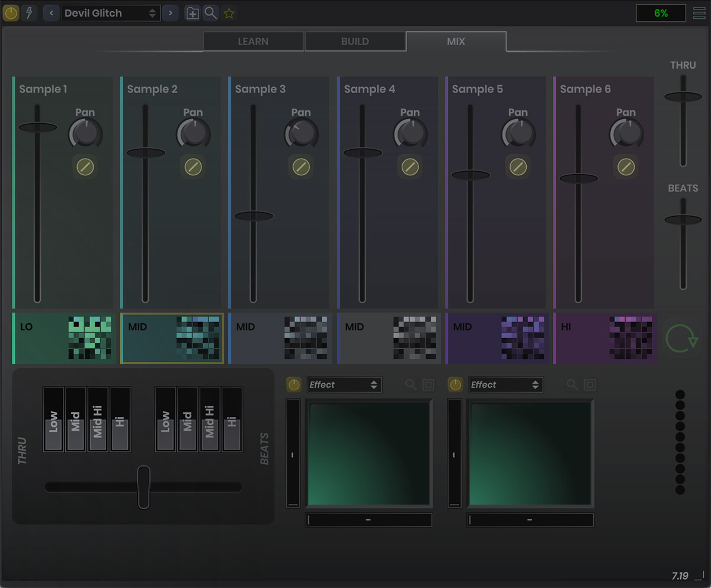Switch to the LEARN tab
The image size is (711, 588).
[253, 41]
